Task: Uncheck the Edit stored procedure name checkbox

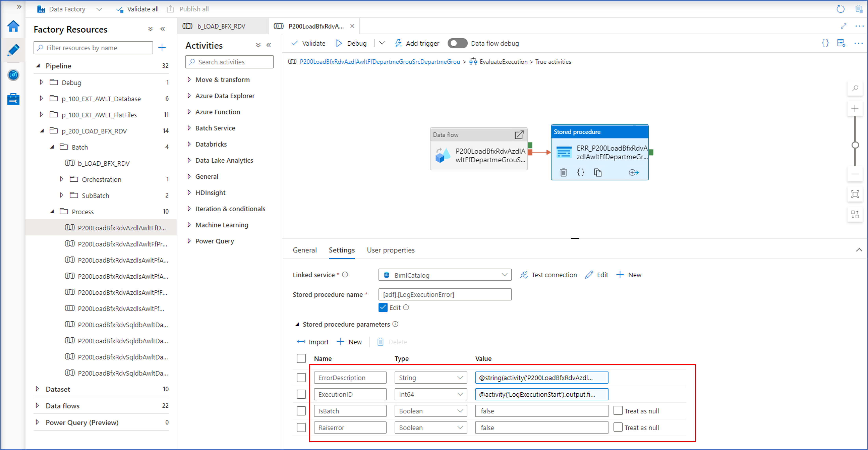Action: coord(383,307)
